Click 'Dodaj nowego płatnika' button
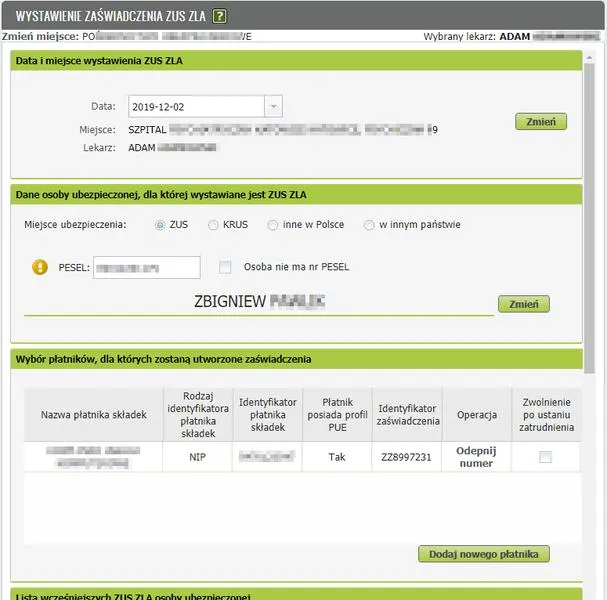This screenshot has height=600, width=607. click(x=484, y=554)
